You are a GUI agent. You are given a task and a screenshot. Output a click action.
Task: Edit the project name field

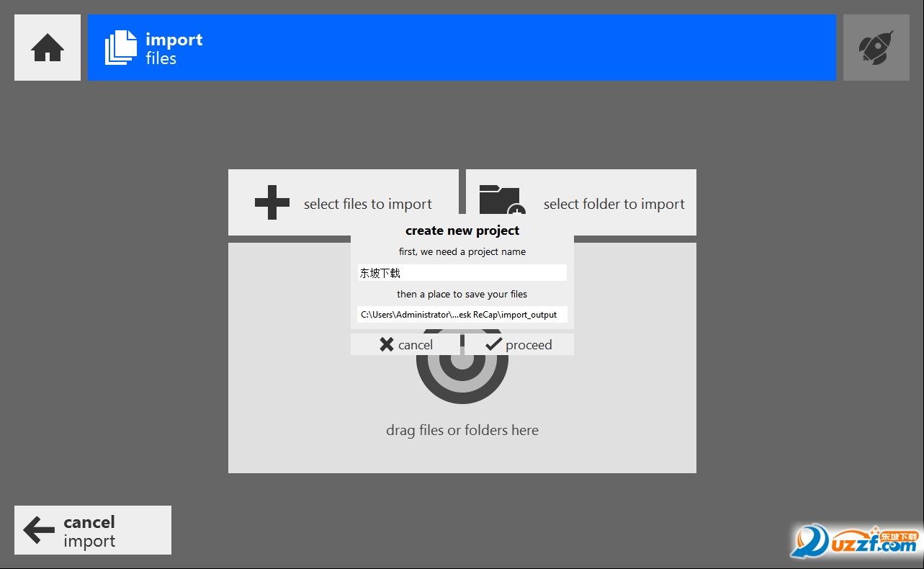click(x=462, y=273)
